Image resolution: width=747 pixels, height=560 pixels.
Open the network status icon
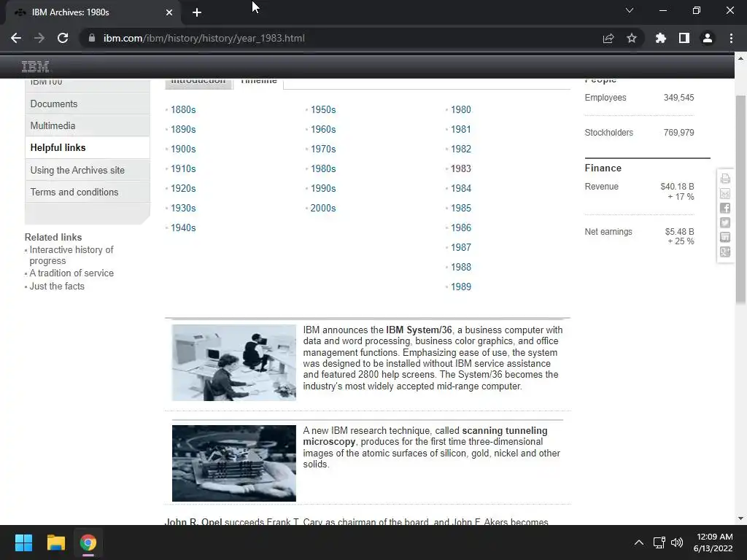659,542
